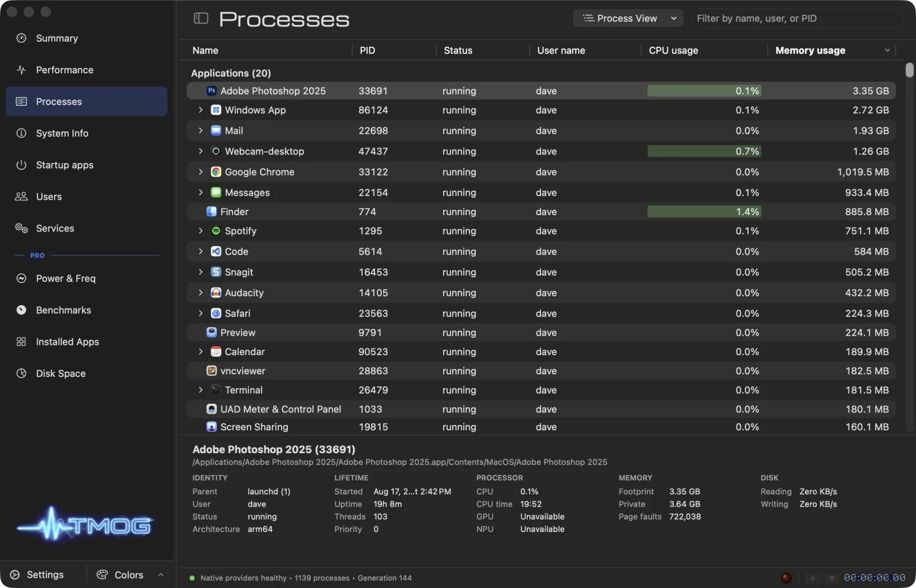
Task: Go to System Info
Action: click(87, 133)
